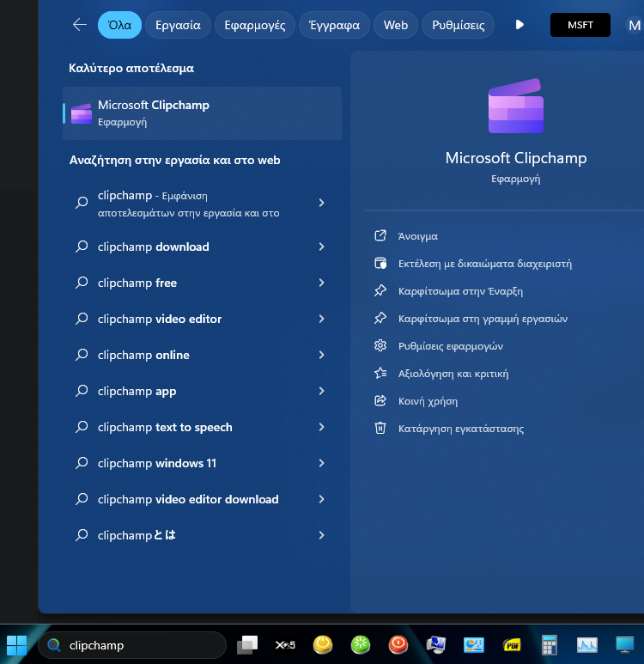Screen dimensions: 644x664
Task: Switch to the Web tab
Action: pos(396,25)
